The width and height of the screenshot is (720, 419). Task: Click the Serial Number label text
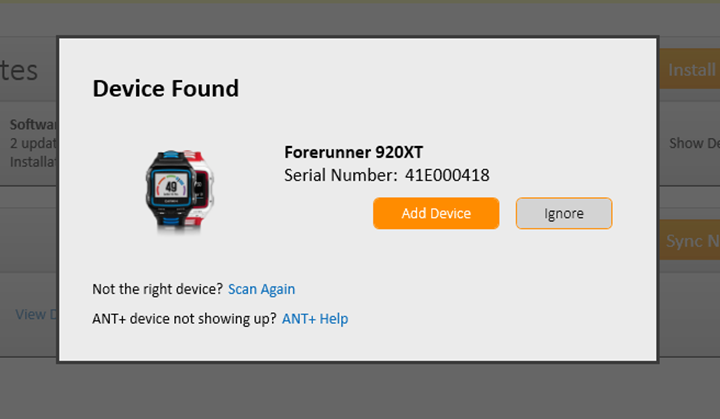click(341, 175)
